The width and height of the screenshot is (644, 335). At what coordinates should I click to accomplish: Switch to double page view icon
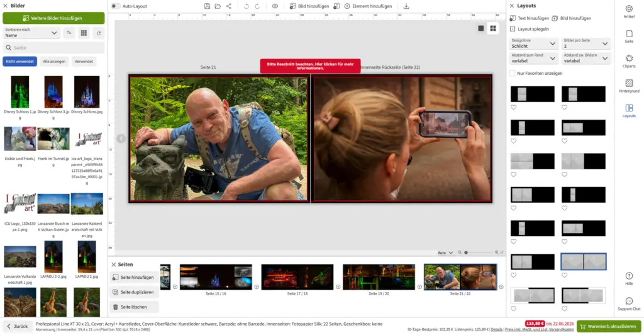pyautogui.click(x=493, y=28)
